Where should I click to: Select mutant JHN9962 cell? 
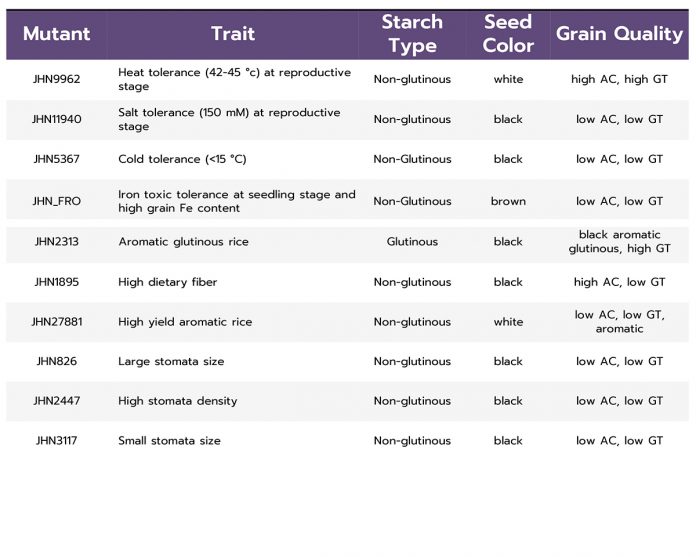(56, 79)
